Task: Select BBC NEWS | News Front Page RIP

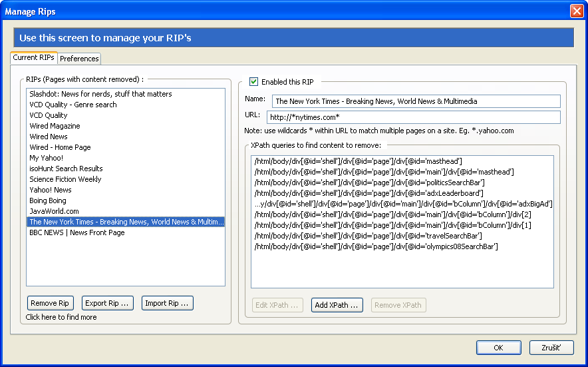Action: click(x=126, y=232)
